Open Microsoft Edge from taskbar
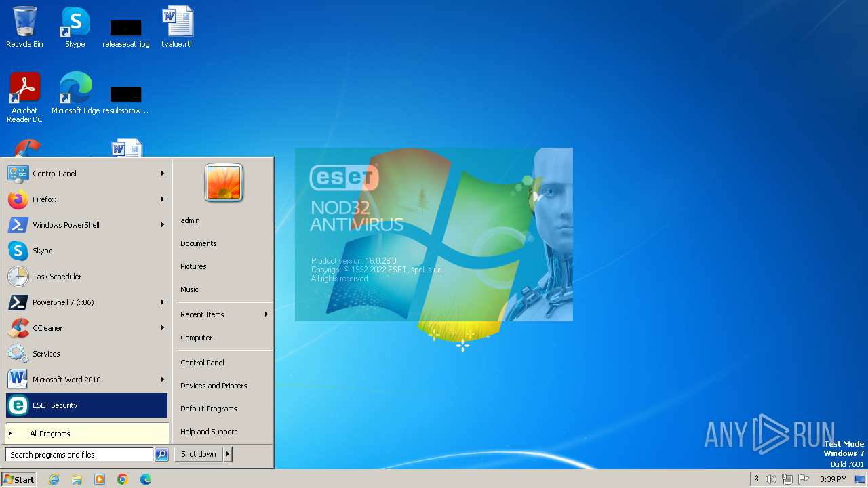 [x=146, y=479]
